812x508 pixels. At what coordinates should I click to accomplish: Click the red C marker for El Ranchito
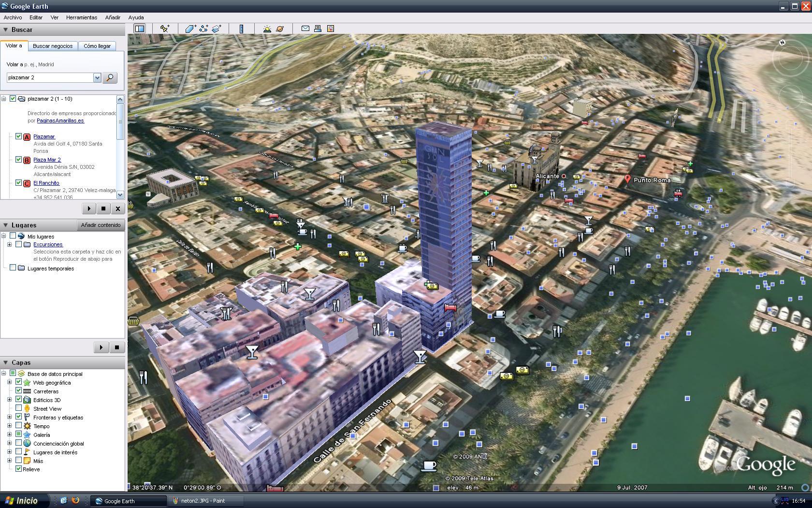pos(27,183)
